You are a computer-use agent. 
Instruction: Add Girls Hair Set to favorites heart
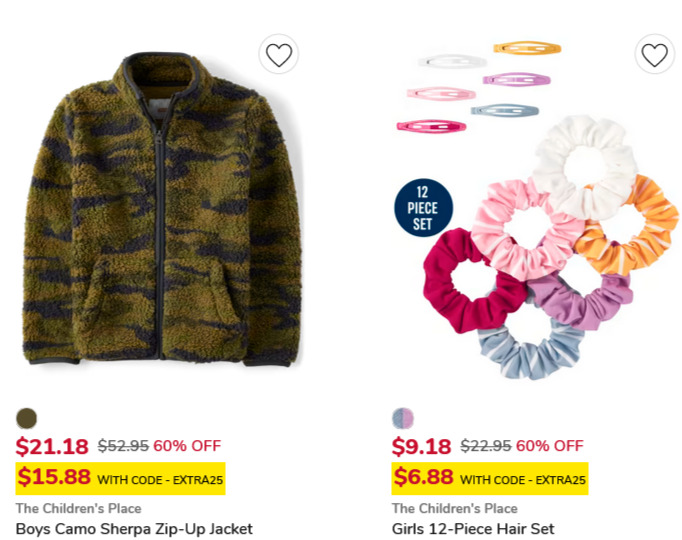655,54
